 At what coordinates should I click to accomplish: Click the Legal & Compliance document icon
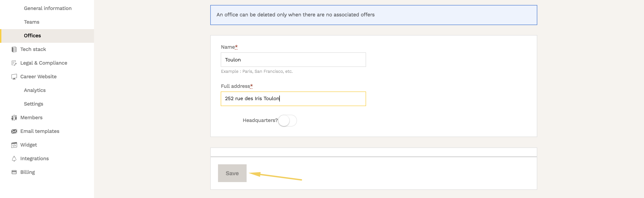(x=14, y=63)
